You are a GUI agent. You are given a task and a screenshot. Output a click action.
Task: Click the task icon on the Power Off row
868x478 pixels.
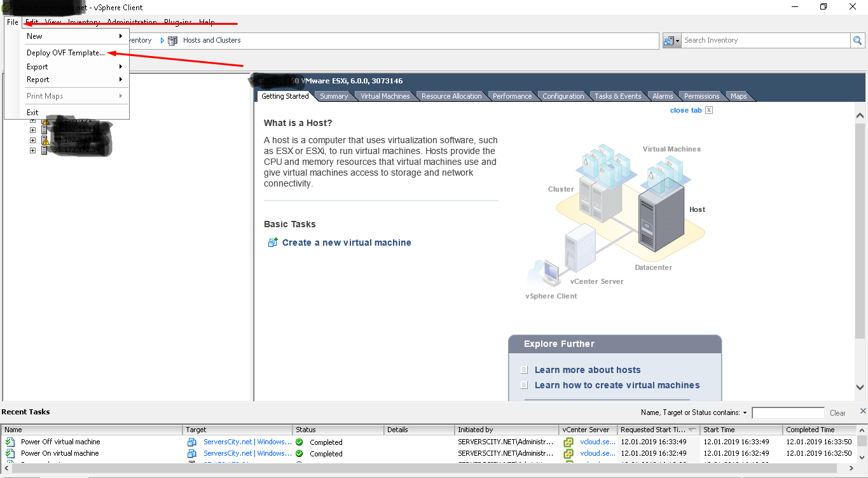[10, 442]
